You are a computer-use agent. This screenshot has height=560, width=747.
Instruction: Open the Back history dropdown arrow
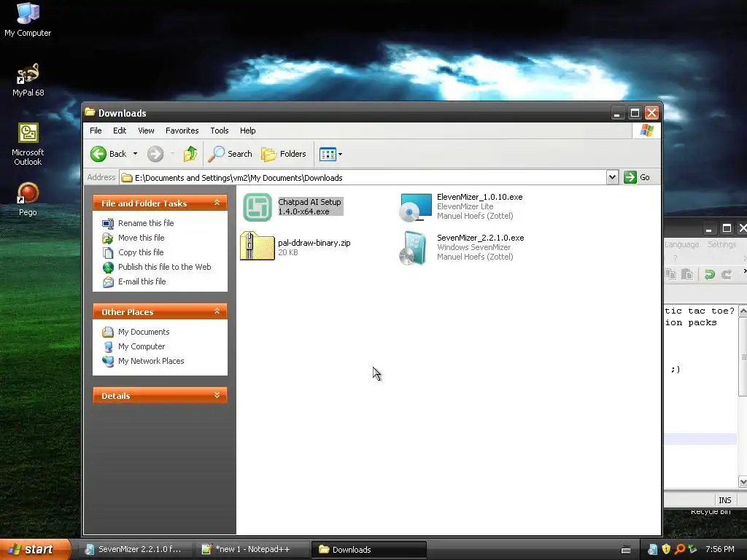[135, 154]
